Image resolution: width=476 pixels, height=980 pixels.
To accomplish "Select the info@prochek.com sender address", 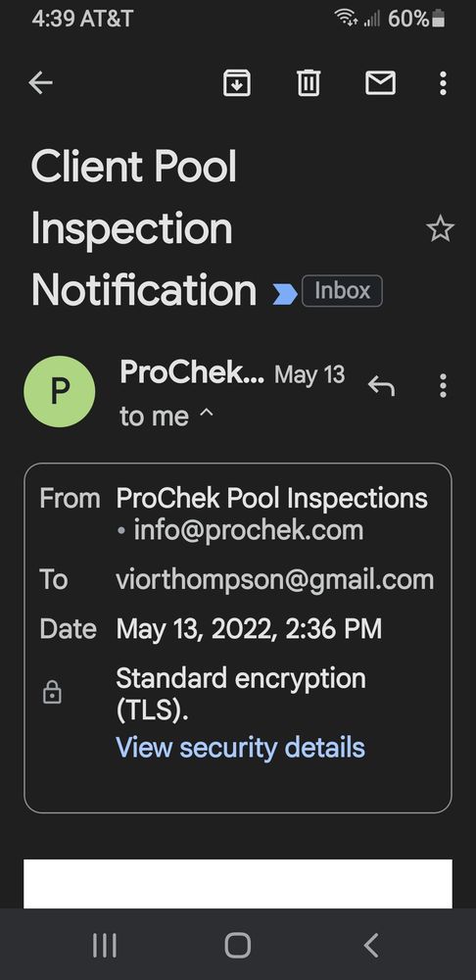I will [x=249, y=530].
